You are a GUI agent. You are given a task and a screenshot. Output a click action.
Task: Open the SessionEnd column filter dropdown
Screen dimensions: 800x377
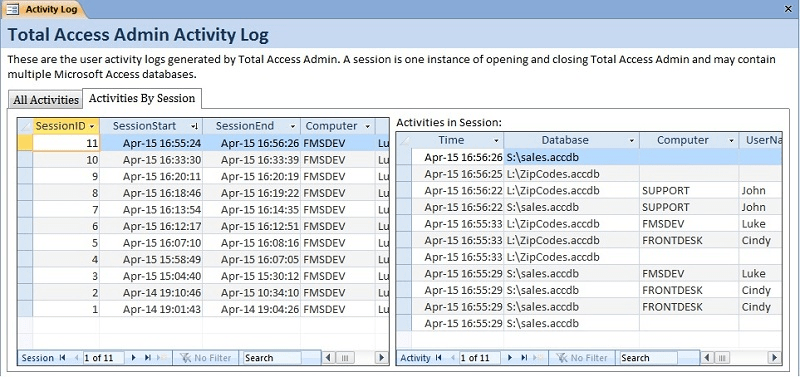click(x=293, y=127)
